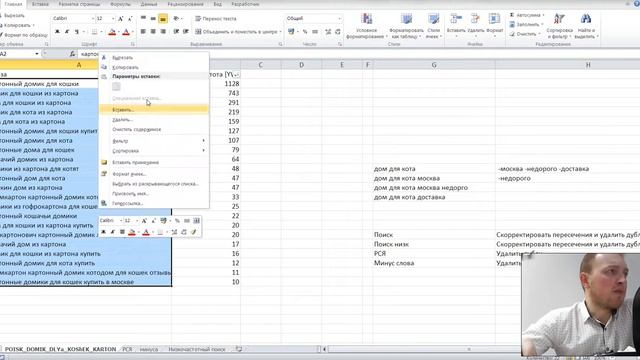
Task: Click the ribbon Borders icon
Action: [94, 32]
